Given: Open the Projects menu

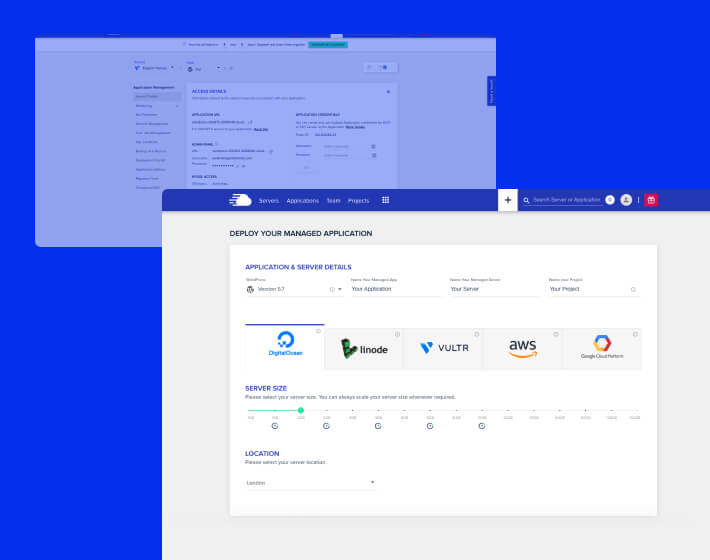Looking at the screenshot, I should (x=358, y=201).
